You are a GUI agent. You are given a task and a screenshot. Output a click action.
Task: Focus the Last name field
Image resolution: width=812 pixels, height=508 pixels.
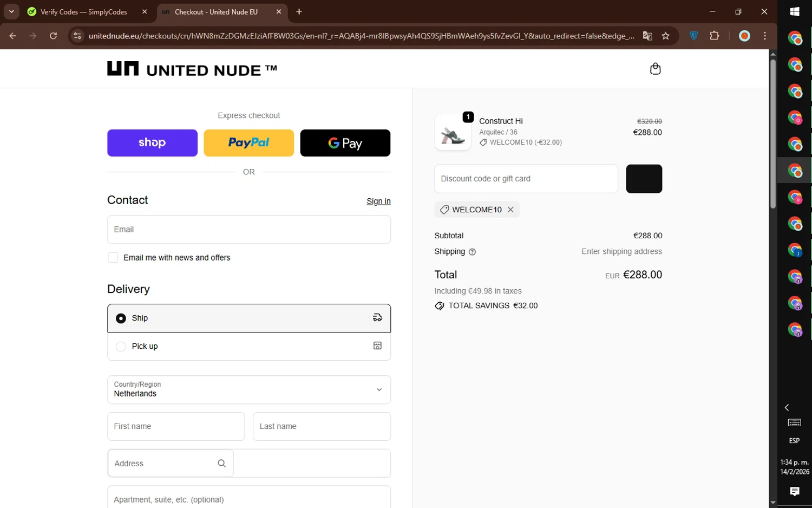322,427
